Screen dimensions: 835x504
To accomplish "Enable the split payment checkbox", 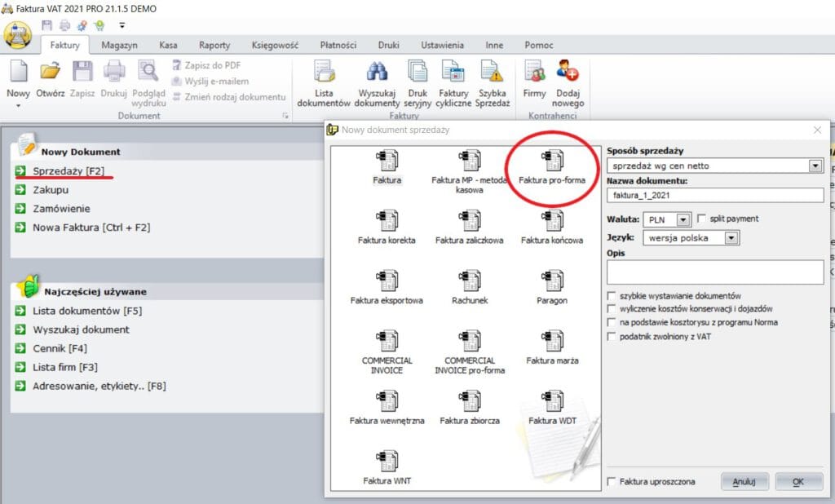I will 702,219.
